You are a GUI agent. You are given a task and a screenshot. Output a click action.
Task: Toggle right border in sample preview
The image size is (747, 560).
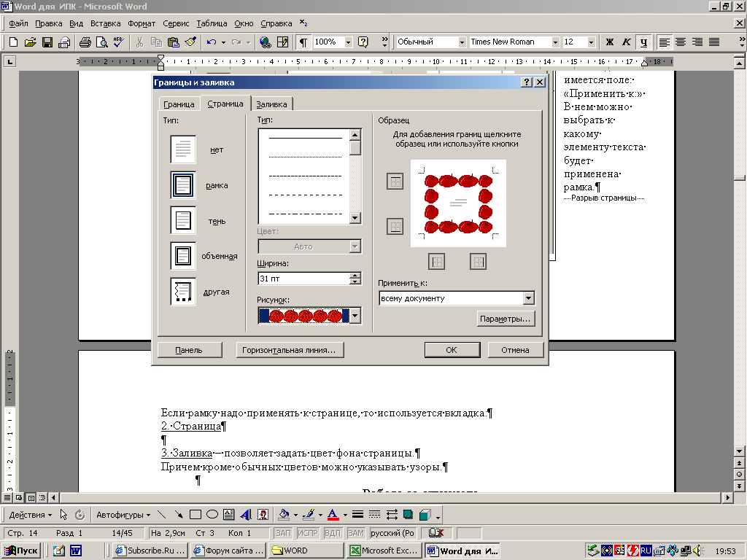[x=478, y=261]
